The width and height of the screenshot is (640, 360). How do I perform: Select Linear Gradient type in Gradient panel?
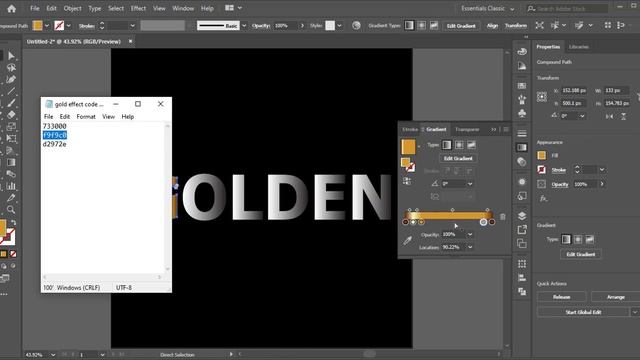[447, 144]
